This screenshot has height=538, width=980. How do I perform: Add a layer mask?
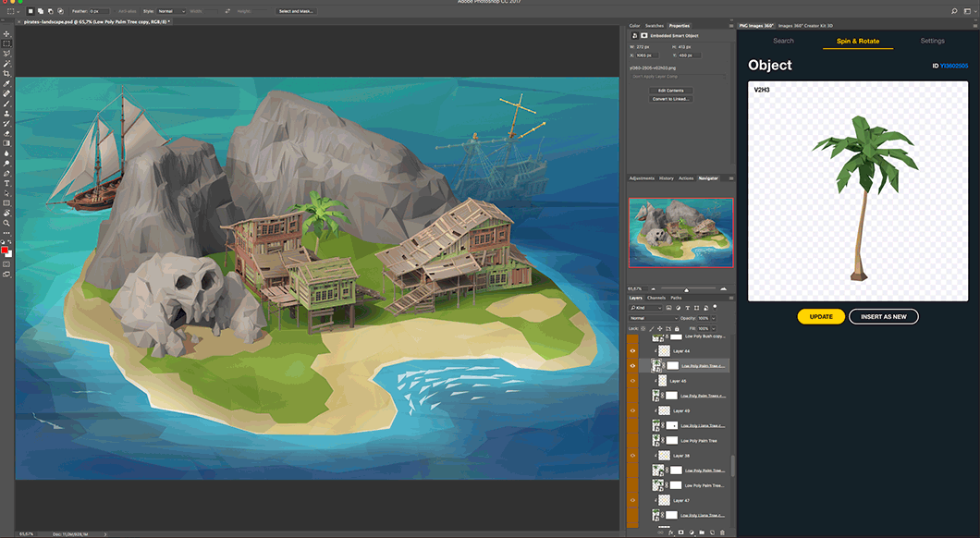(x=681, y=533)
